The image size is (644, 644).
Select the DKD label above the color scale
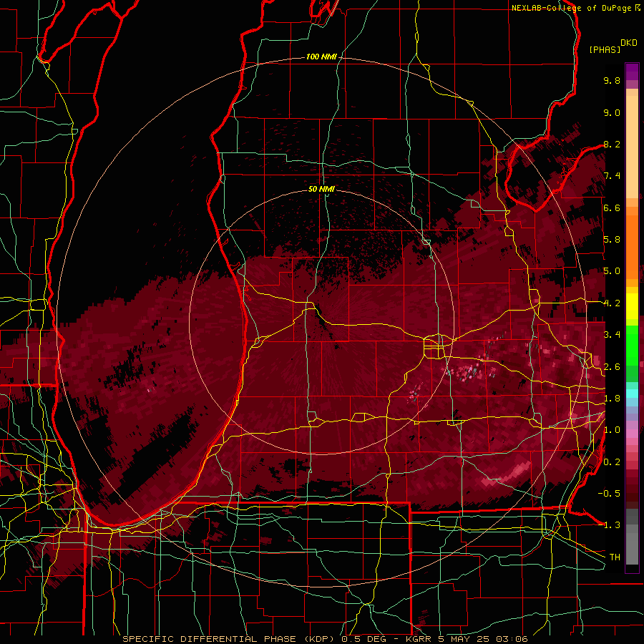tap(629, 43)
